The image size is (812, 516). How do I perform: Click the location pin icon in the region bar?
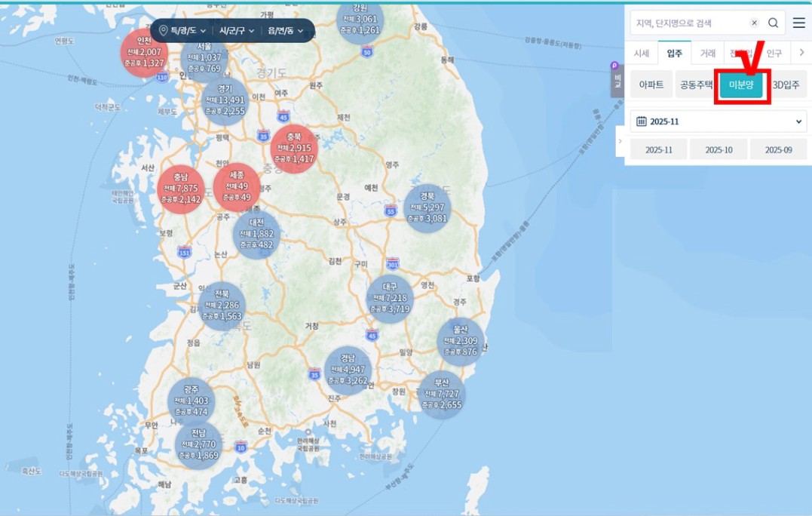164,31
